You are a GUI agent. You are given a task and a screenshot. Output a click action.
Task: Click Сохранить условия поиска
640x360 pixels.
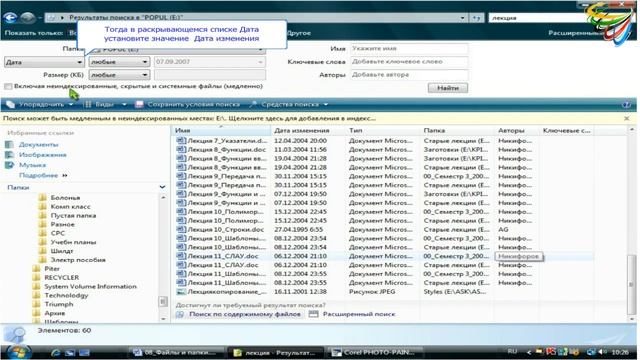[188, 104]
